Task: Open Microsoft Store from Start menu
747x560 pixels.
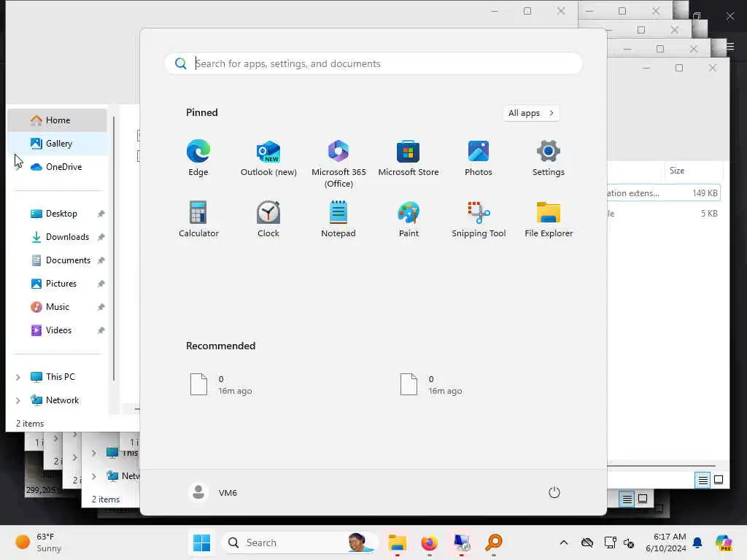Action: [x=409, y=158]
